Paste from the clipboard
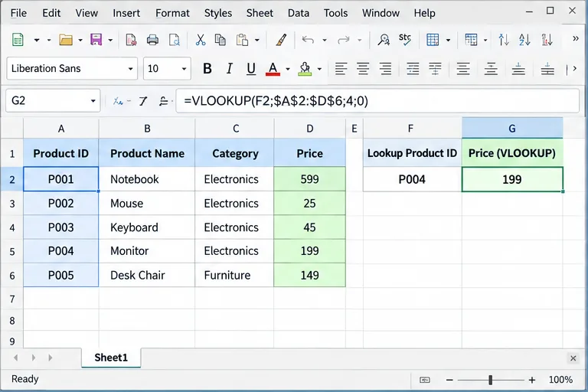The width and height of the screenshot is (588, 392). click(x=242, y=39)
